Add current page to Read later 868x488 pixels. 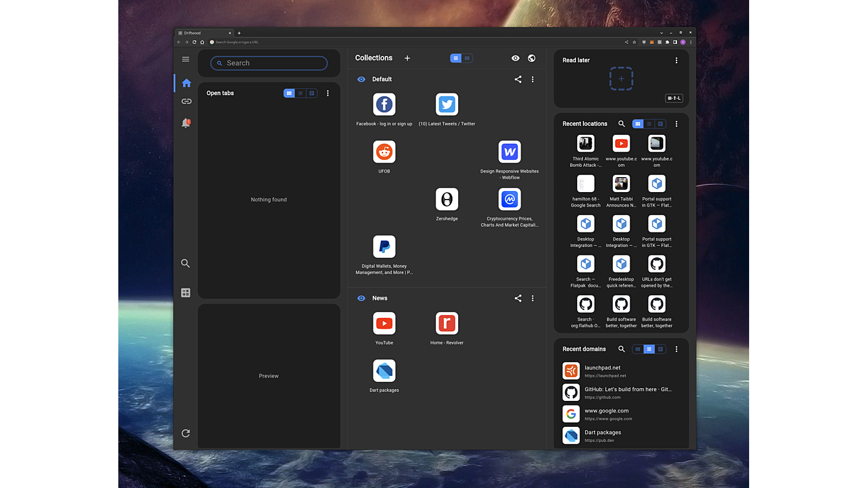click(621, 79)
